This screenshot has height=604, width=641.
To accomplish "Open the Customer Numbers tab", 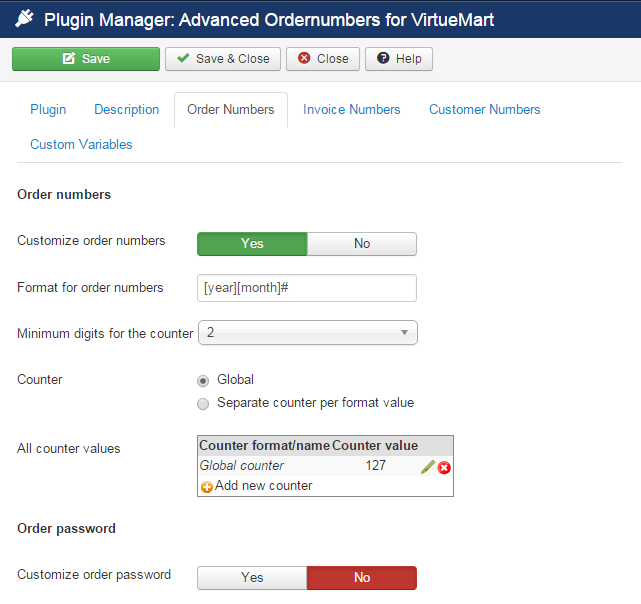I will click(485, 110).
